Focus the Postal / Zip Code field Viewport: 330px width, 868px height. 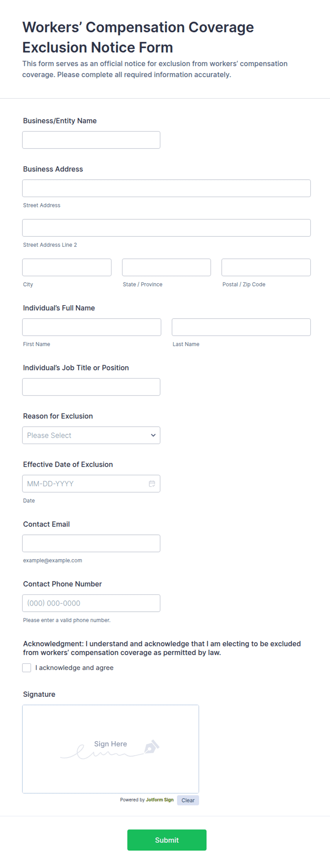click(x=266, y=267)
